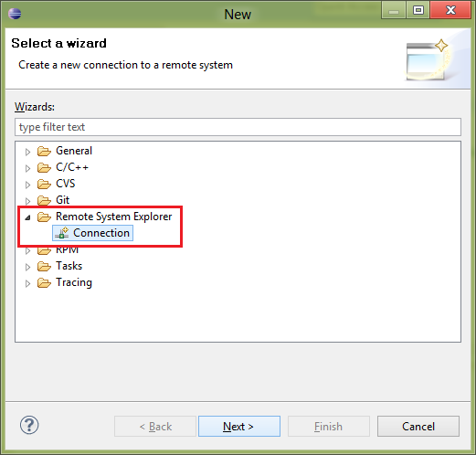Click the Tracing folder icon
This screenshot has height=455, width=476.
coord(44,282)
